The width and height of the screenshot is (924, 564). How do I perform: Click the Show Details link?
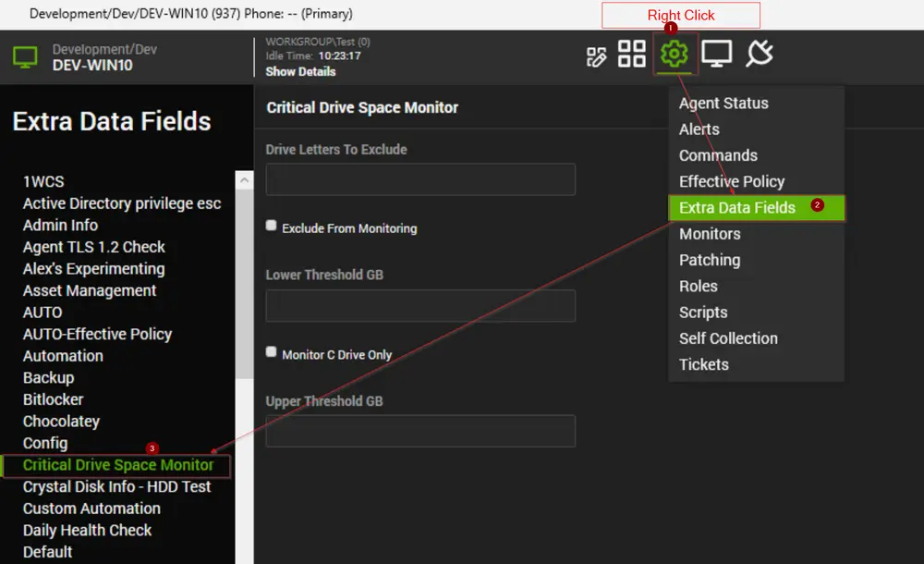pos(300,71)
